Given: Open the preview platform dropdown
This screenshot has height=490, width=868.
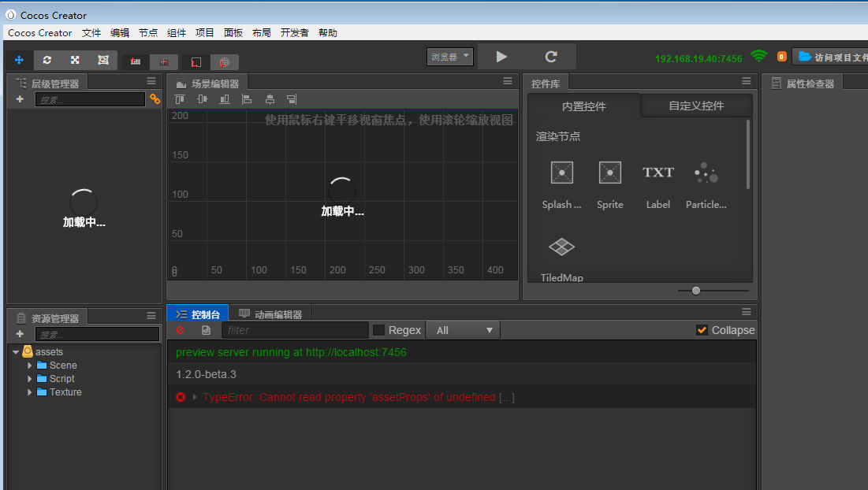Looking at the screenshot, I should [450, 57].
